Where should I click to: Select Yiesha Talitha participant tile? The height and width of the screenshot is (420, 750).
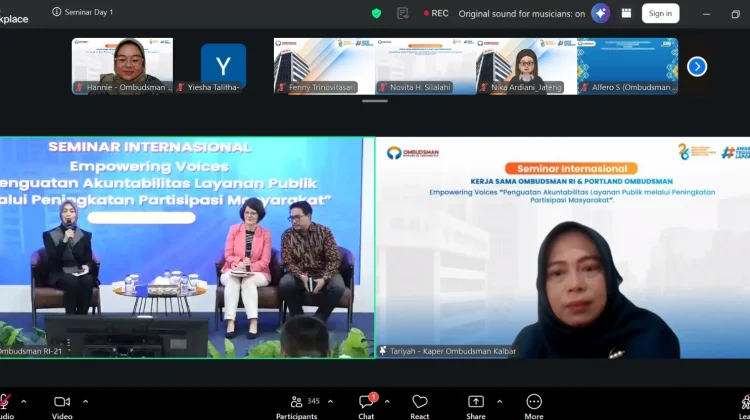coord(223,66)
